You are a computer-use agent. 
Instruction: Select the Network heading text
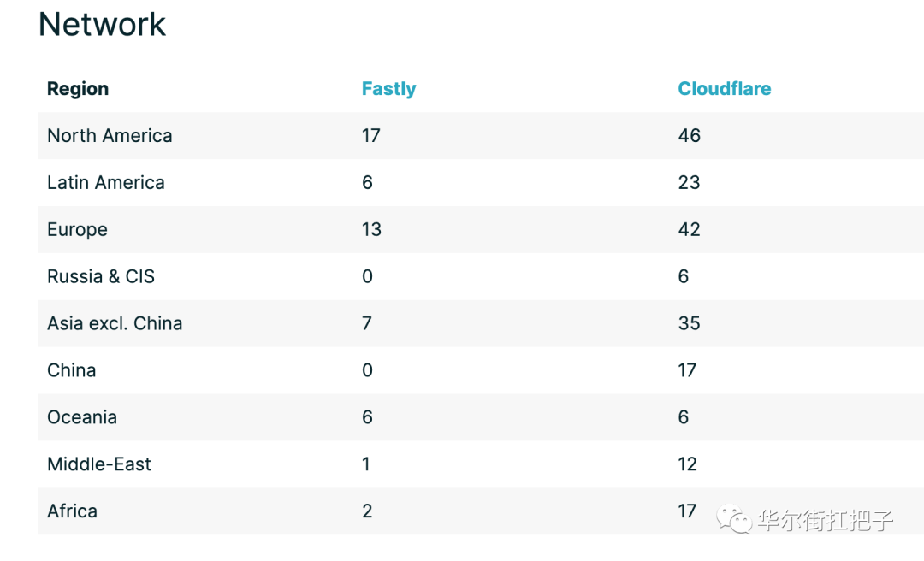point(102,24)
